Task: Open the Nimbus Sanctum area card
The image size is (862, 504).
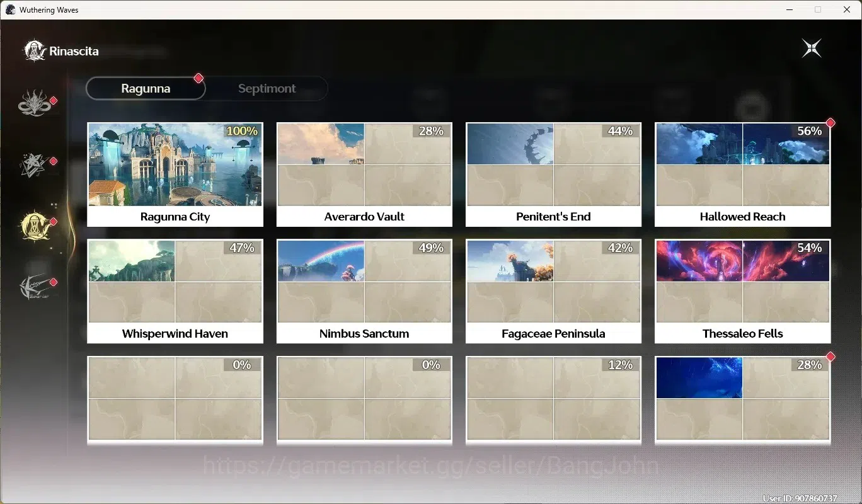Action: (364, 291)
